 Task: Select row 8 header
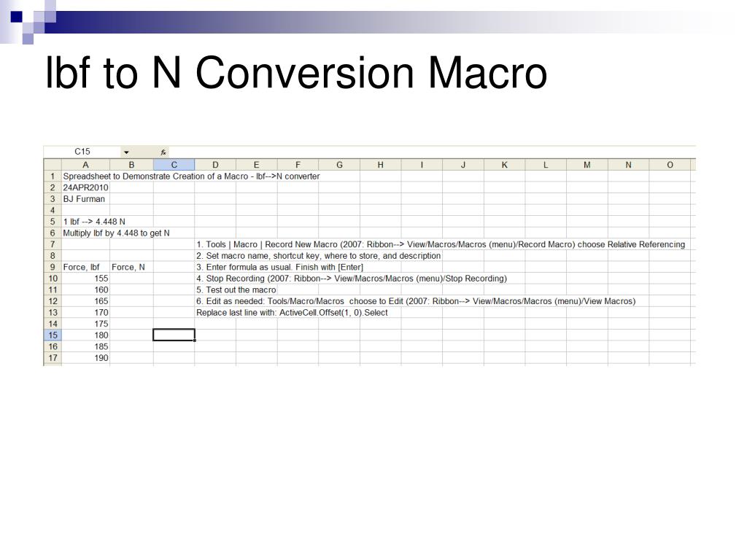pos(53,256)
